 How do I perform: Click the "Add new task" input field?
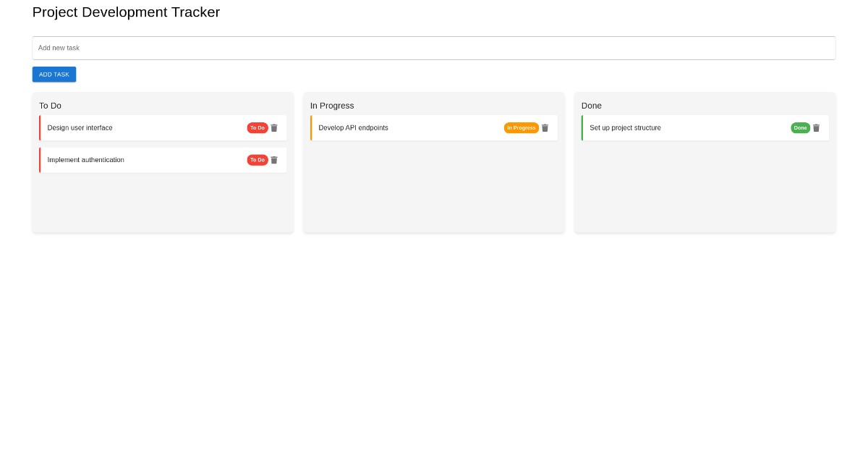coord(433,48)
